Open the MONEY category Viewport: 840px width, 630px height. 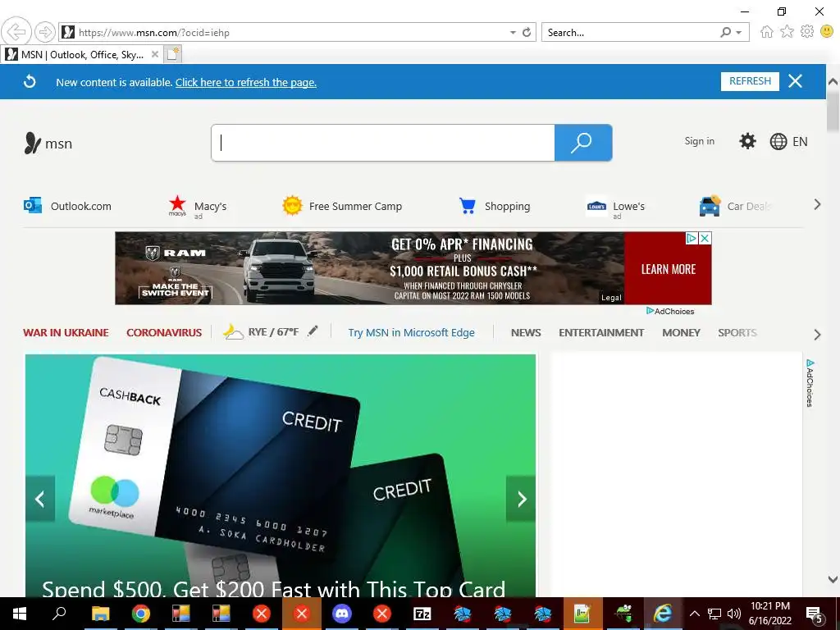point(681,333)
